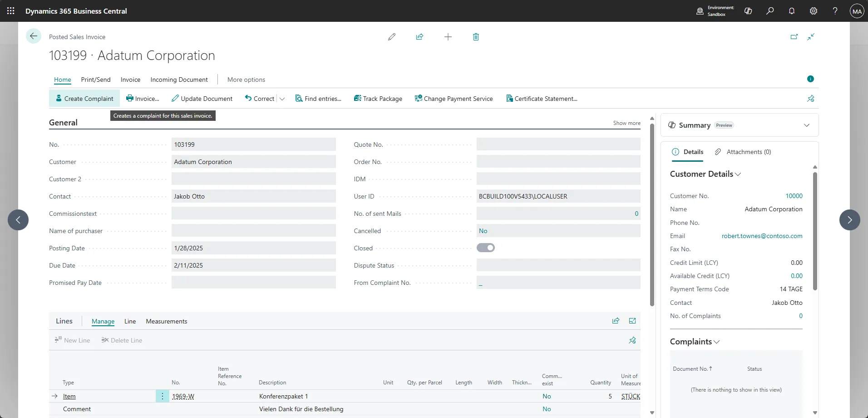Click Update Document

tap(202, 99)
